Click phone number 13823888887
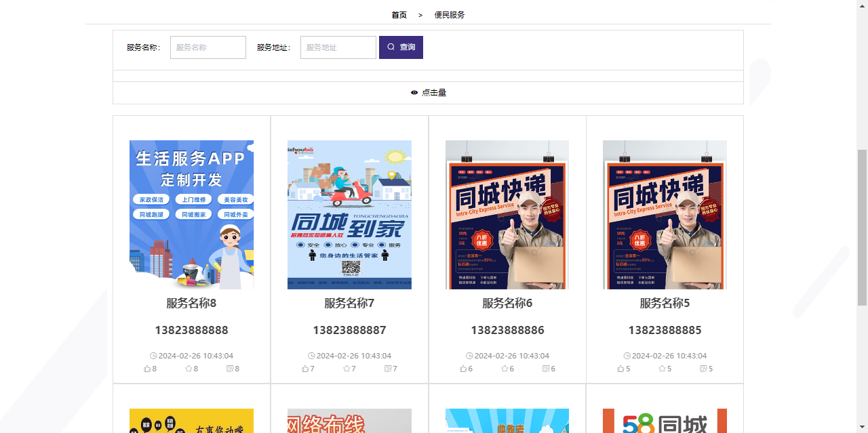This screenshot has height=433, width=868. click(x=349, y=331)
